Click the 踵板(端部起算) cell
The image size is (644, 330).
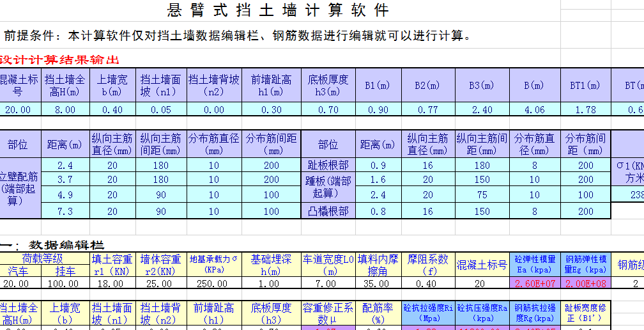(328, 187)
